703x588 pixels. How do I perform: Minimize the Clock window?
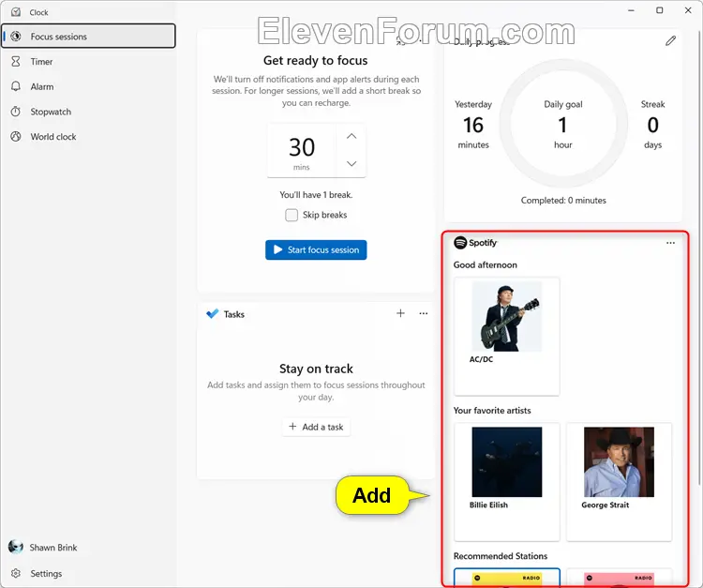[631, 10]
